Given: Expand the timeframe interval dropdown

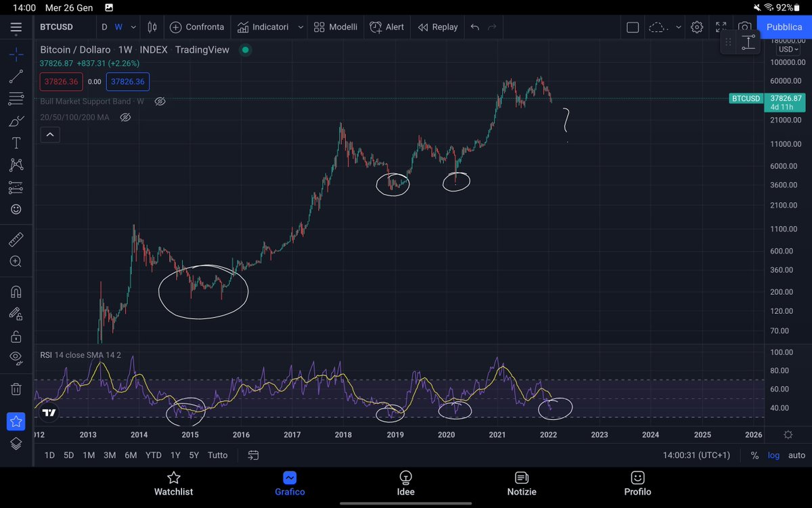Looking at the screenshot, I should coord(133,27).
